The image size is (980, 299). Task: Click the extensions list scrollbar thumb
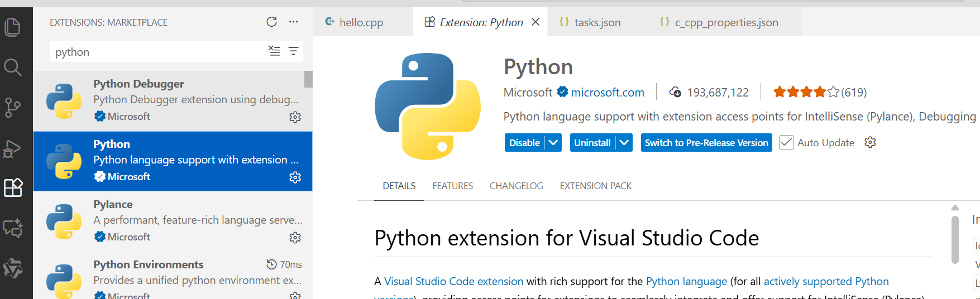point(308,79)
